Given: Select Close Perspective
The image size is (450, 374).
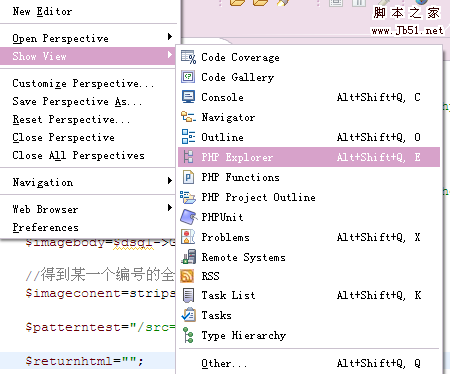Looking at the screenshot, I should click(x=88, y=137).
